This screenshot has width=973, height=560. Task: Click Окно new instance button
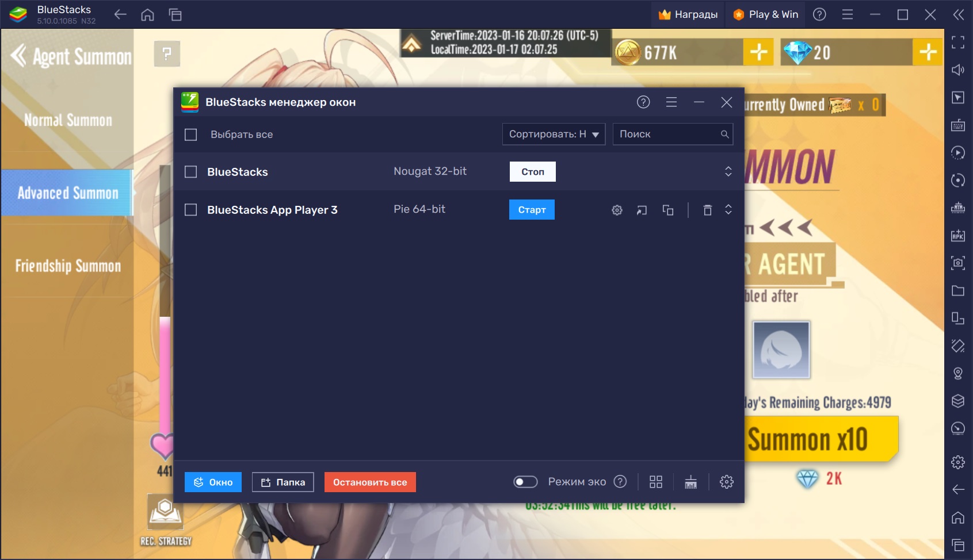[213, 482]
